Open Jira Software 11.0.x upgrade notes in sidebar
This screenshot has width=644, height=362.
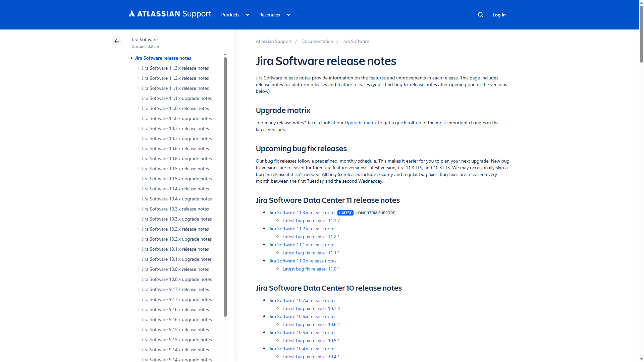(176, 118)
